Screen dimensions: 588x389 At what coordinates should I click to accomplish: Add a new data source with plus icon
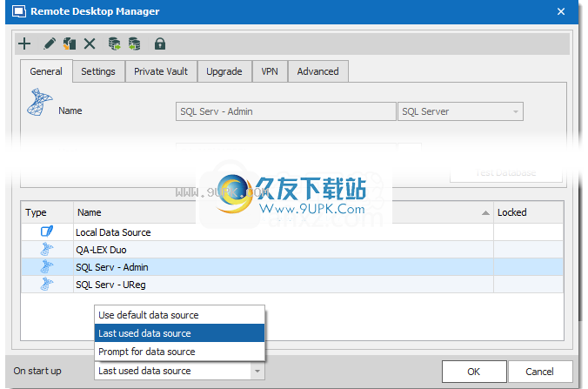[x=24, y=44]
